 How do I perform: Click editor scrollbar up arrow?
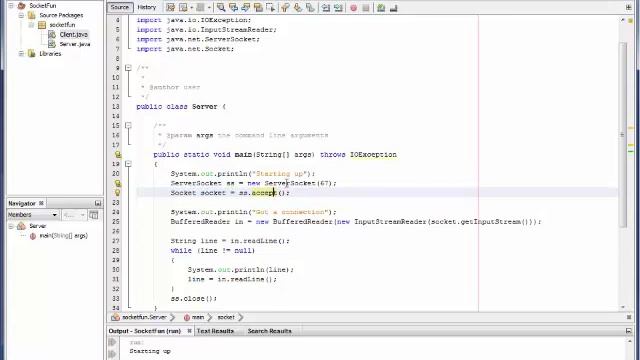(x=623, y=20)
